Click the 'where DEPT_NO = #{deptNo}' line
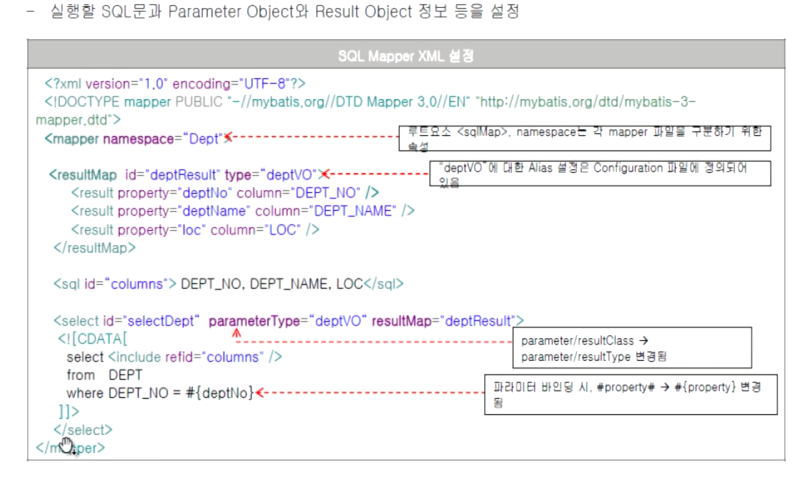 pyautogui.click(x=161, y=393)
